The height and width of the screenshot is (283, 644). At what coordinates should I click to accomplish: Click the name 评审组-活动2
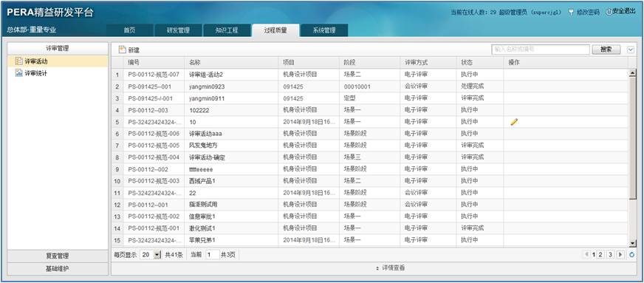pos(206,75)
